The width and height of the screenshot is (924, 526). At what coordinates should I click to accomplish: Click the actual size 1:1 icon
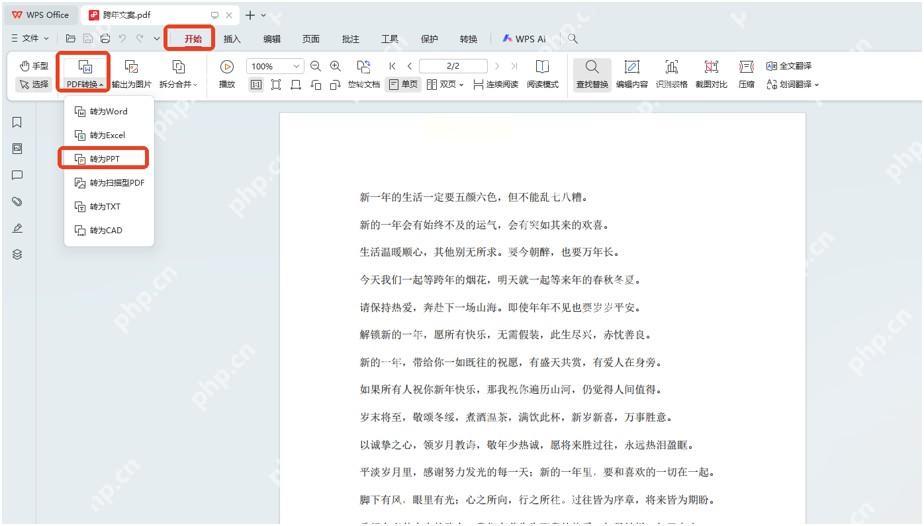click(256, 85)
